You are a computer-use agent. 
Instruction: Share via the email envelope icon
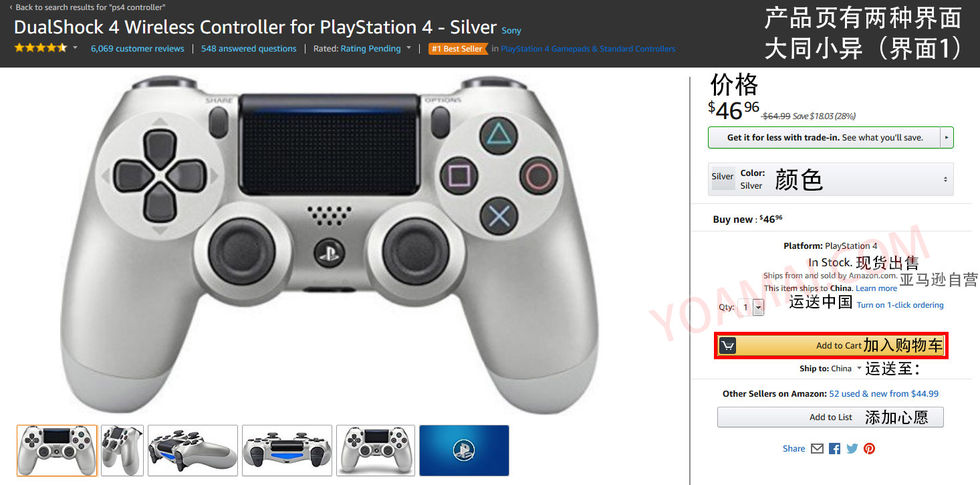(x=817, y=449)
